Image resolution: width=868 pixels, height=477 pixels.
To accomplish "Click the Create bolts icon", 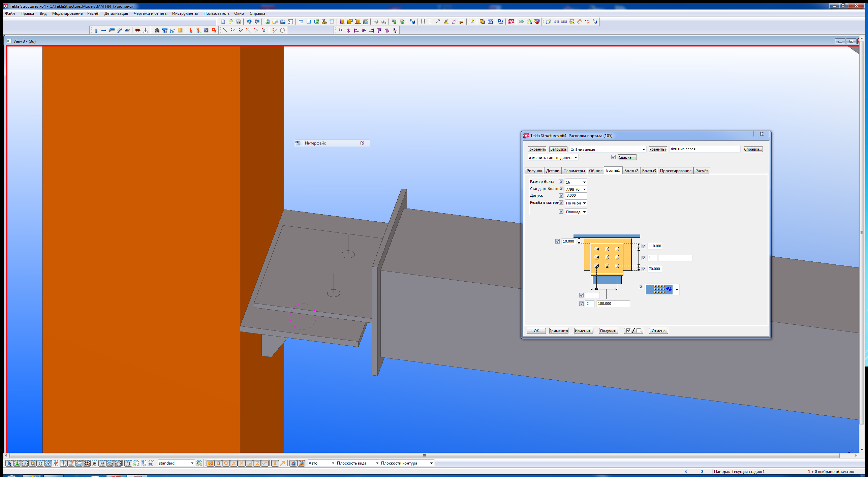I will pos(138,31).
